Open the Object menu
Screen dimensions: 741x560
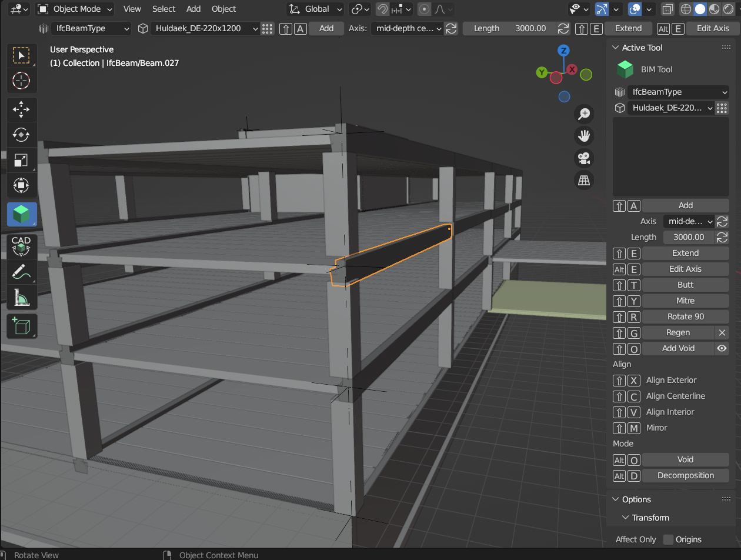pos(223,9)
